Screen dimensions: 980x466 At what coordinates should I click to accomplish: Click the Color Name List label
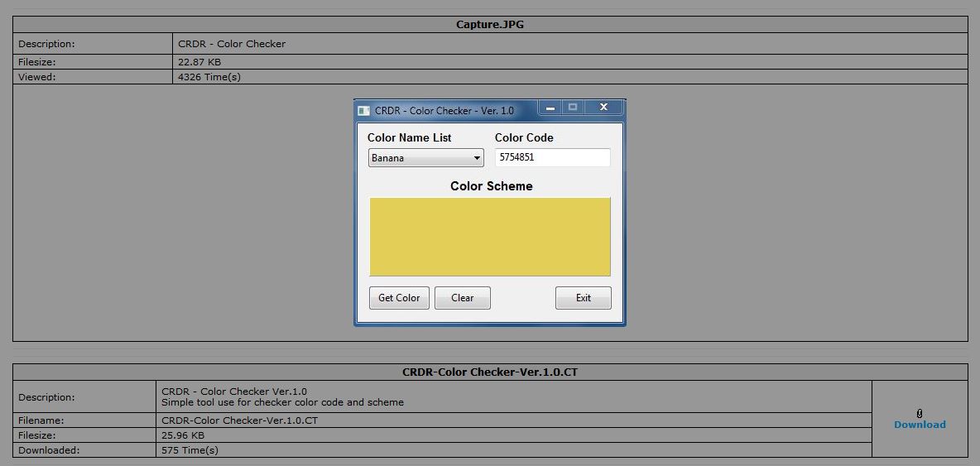click(x=409, y=137)
